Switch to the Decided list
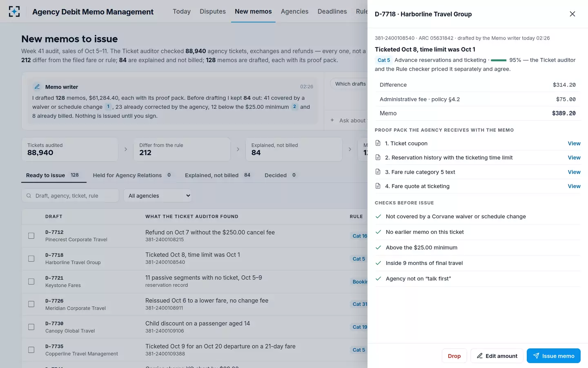Image resolution: width=588 pixels, height=368 pixels. [x=281, y=175]
